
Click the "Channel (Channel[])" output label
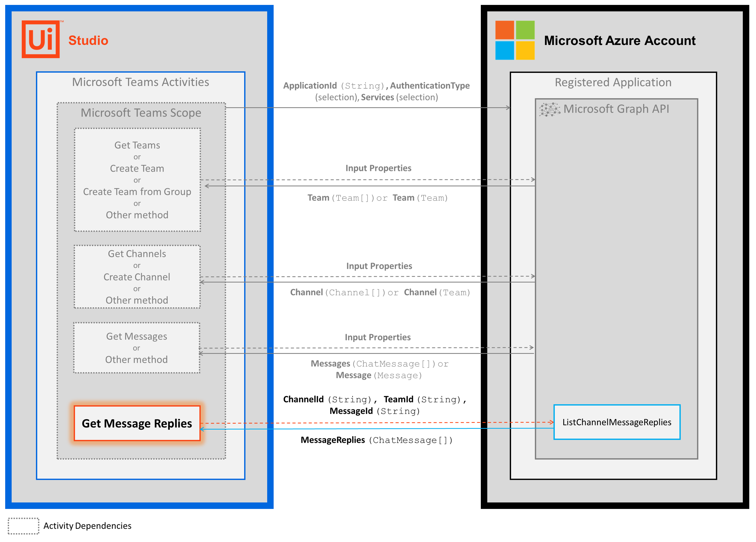click(338, 292)
